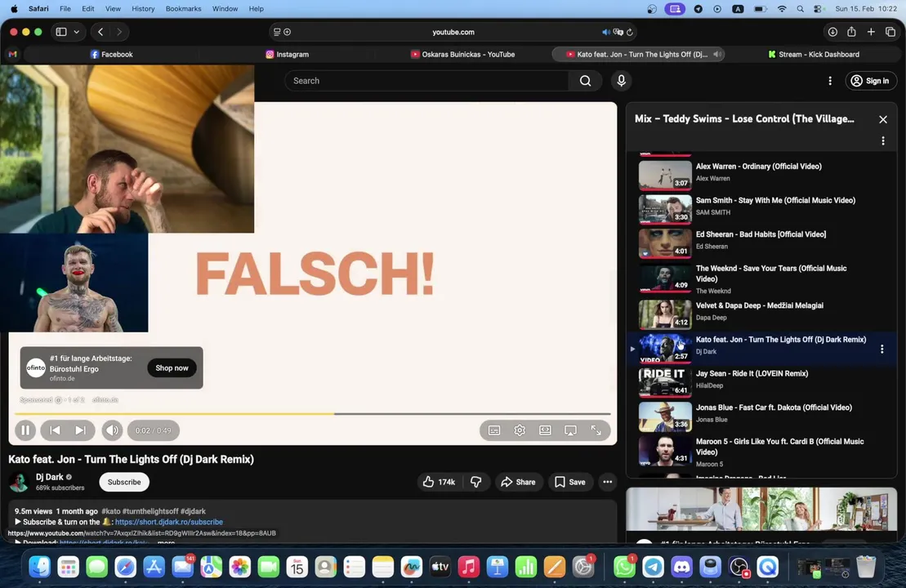The width and height of the screenshot is (906, 588).
Task: Open the Bookmarks menu
Action: point(183,9)
